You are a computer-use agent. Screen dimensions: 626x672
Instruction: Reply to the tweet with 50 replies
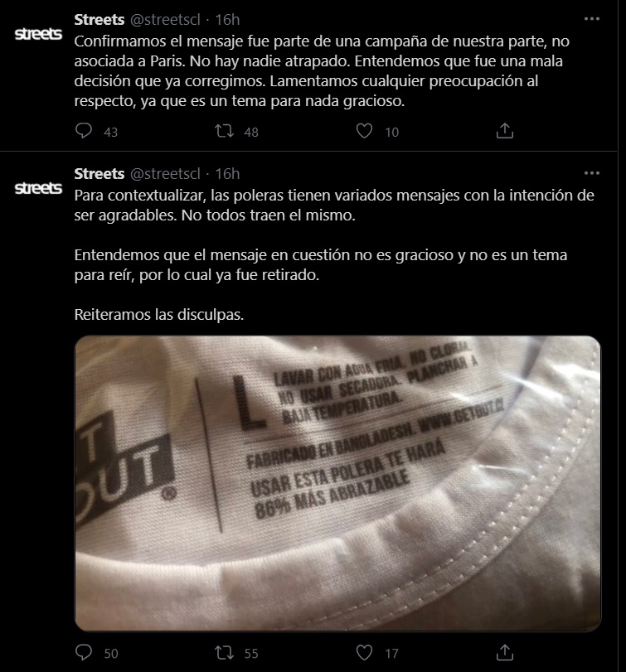84,652
